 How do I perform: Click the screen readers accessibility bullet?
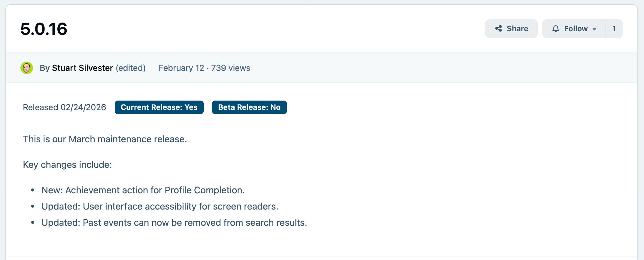[x=160, y=206]
